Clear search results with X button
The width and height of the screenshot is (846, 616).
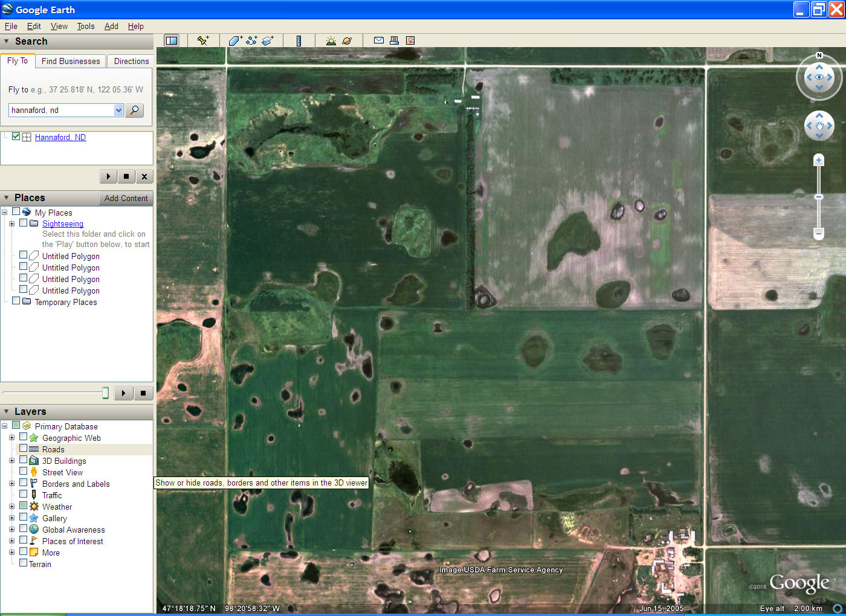pyautogui.click(x=144, y=176)
